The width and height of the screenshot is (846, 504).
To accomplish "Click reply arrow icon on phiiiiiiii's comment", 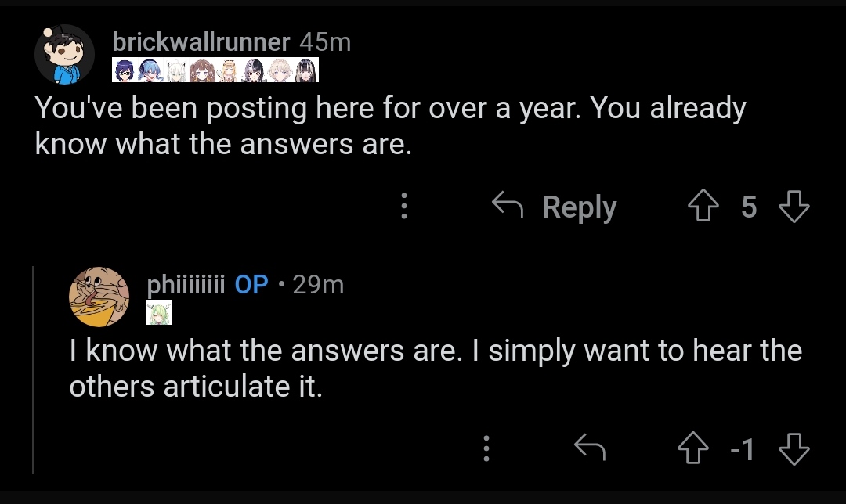I will tap(590, 448).
